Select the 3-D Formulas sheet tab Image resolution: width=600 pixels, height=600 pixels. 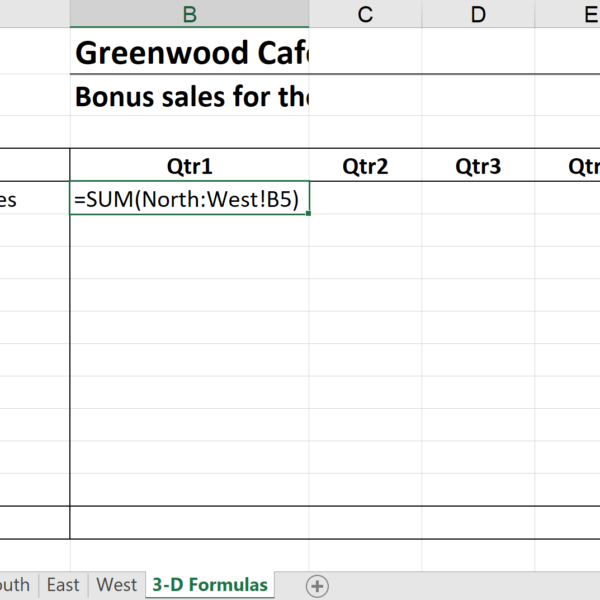(210, 585)
